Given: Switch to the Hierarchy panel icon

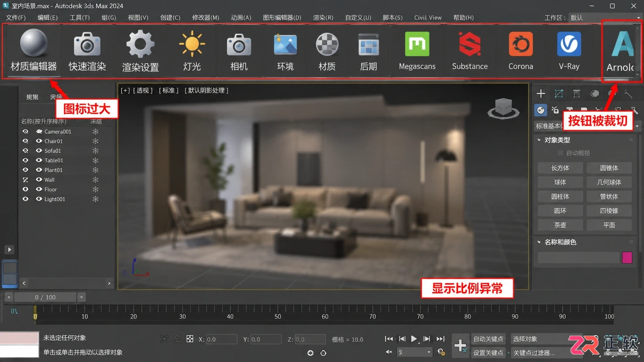Looking at the screenshot, I should [x=576, y=93].
